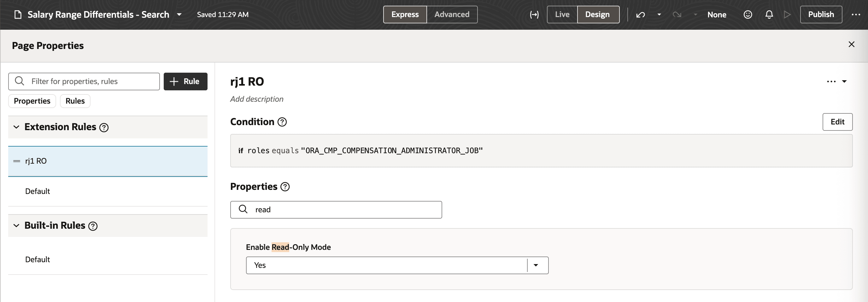Image resolution: width=868 pixels, height=302 pixels.
Task: Open the notifications bell
Action: click(769, 15)
